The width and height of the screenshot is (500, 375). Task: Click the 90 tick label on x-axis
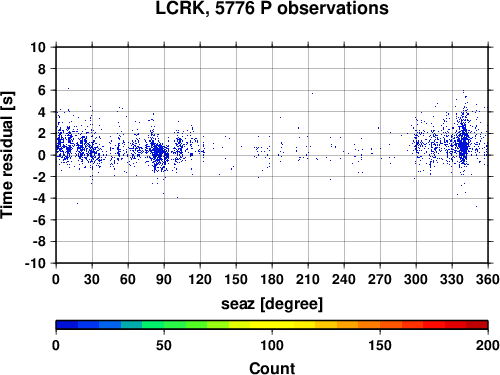coord(164,279)
